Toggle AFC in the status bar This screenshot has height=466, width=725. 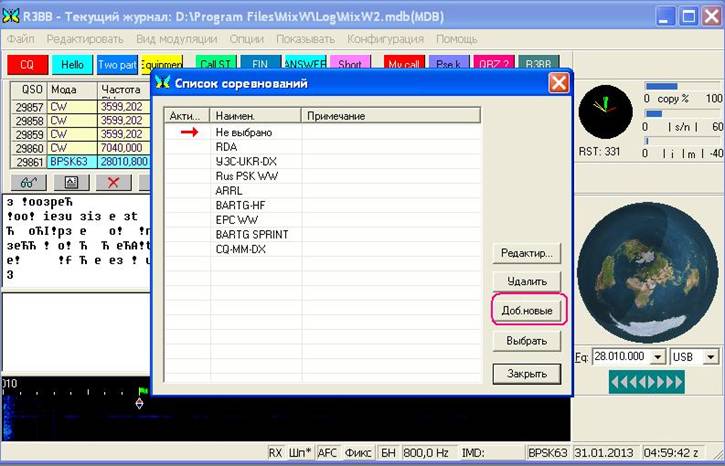click(x=328, y=453)
